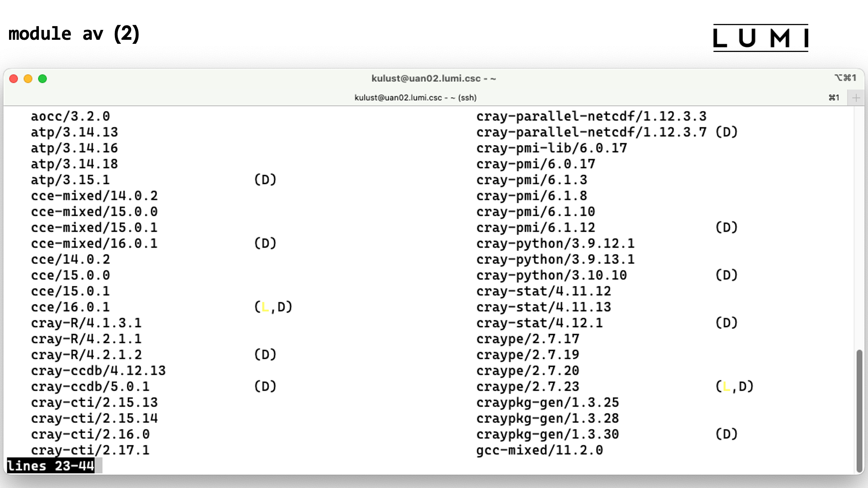
Task: Click cray-R/4.2.1.1 entry
Action: pos(86,339)
